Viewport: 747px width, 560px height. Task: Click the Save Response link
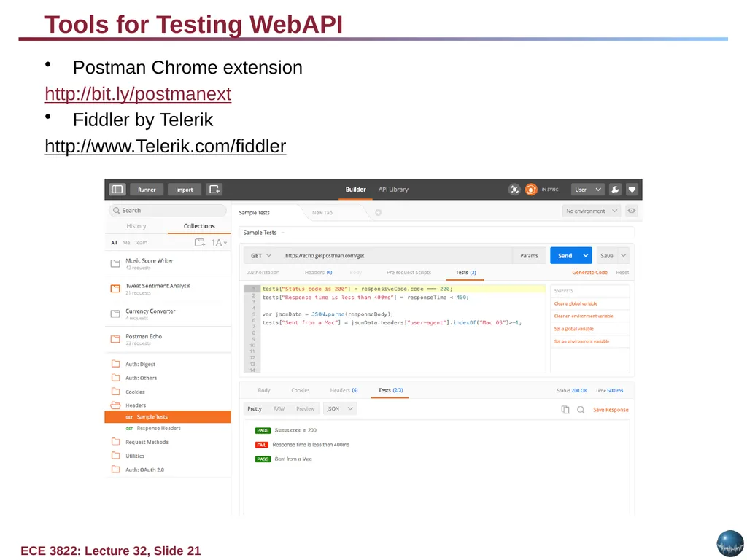[x=611, y=410]
